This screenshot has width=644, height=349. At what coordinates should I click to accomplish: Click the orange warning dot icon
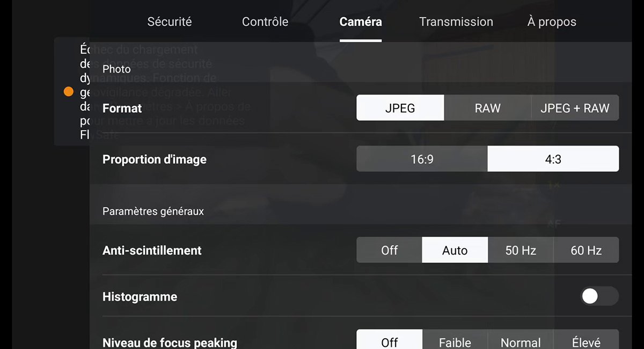coord(69,92)
